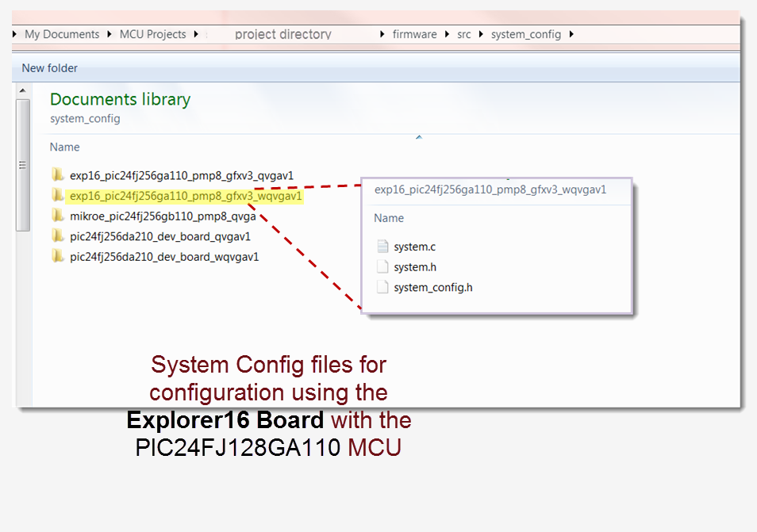Go to My Documents via the breadcrumb
Viewport: 757px width, 532px height.
click(62, 34)
